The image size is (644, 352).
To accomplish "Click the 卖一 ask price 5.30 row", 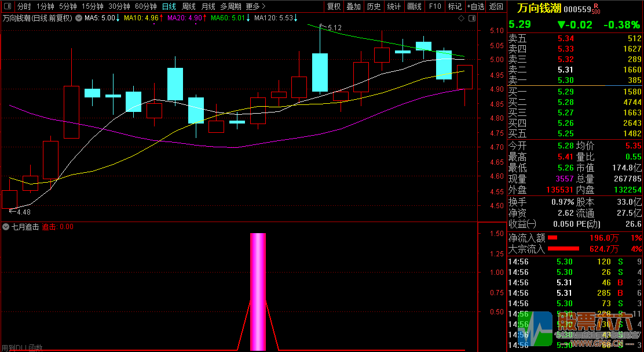I will click(575, 80).
